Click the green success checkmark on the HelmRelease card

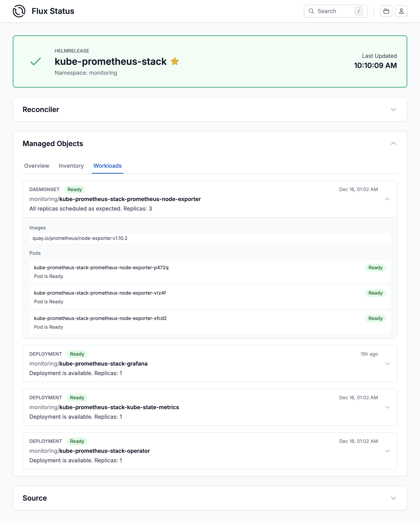pos(35,62)
